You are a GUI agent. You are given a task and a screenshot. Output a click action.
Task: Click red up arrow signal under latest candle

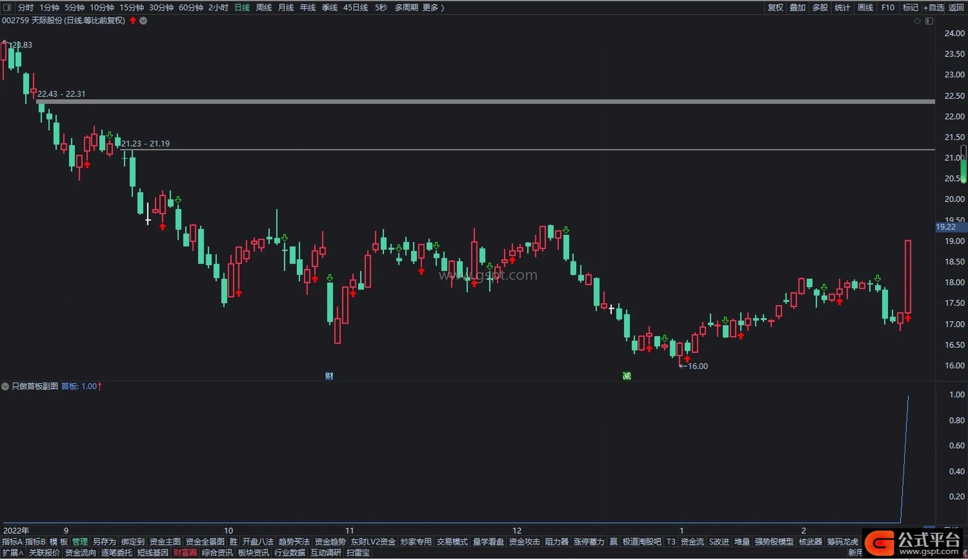[x=907, y=318]
